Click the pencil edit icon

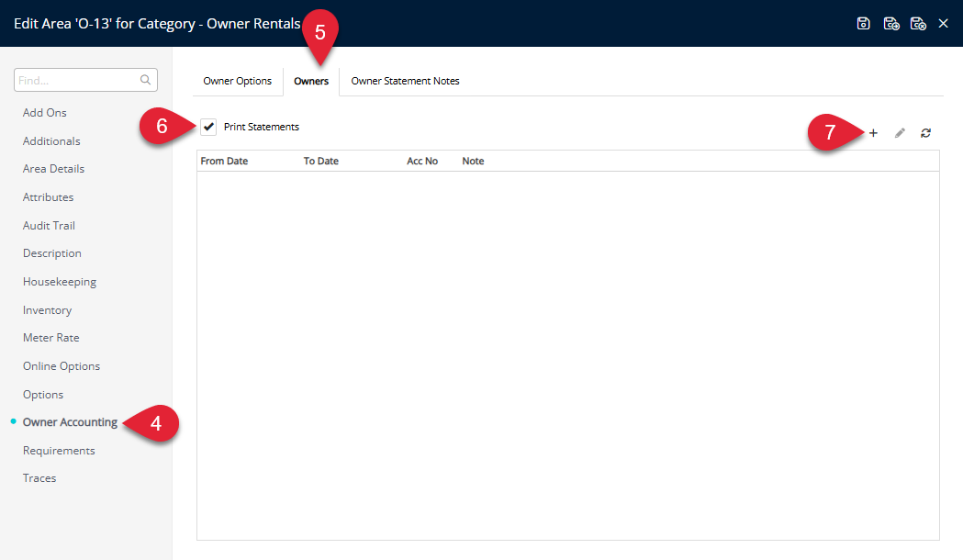point(900,133)
